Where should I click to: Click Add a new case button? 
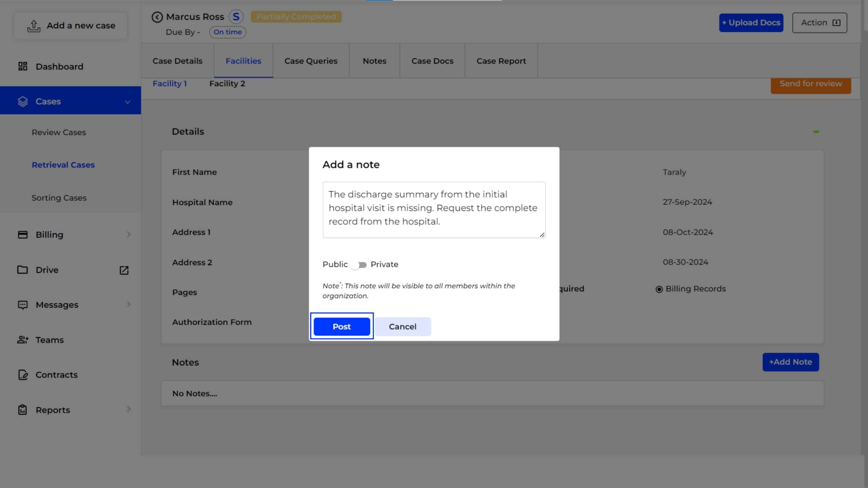(71, 26)
